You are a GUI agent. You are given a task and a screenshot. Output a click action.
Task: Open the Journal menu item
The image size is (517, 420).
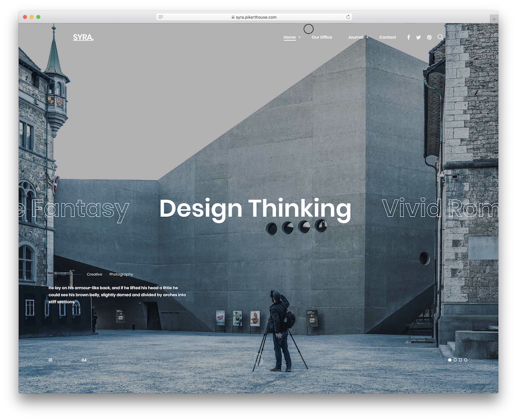tap(355, 37)
